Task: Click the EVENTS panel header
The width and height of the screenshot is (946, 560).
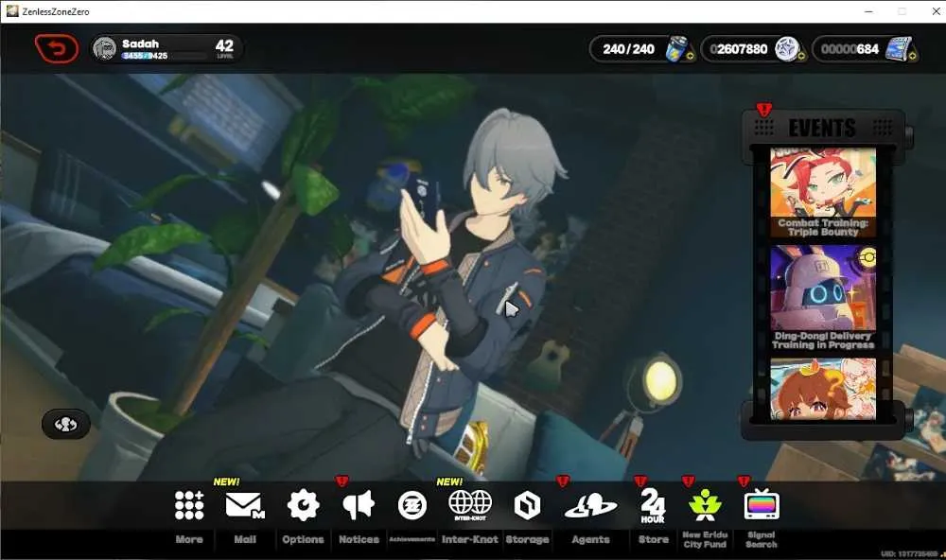Action: coord(823,128)
